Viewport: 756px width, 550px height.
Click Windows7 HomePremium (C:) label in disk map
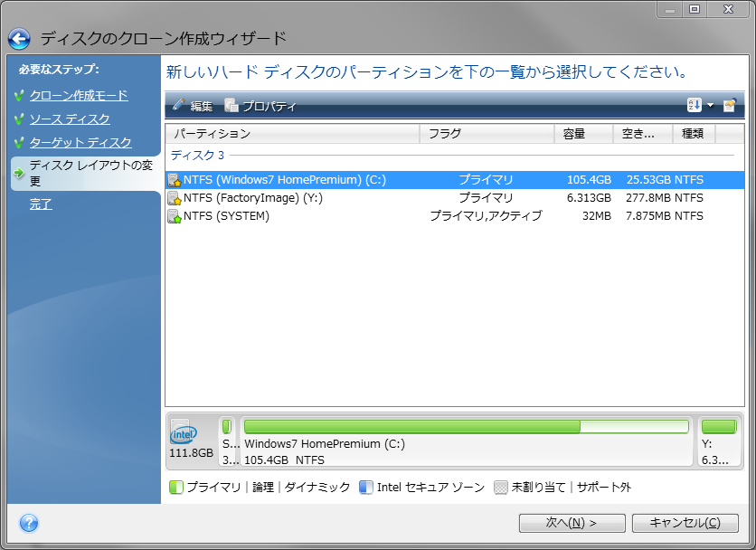coord(325,444)
